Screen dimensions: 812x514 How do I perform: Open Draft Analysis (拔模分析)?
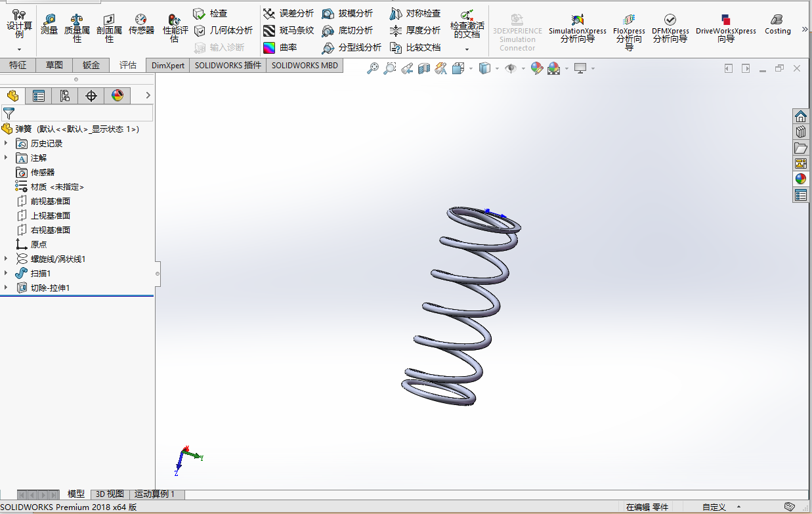tap(347, 13)
